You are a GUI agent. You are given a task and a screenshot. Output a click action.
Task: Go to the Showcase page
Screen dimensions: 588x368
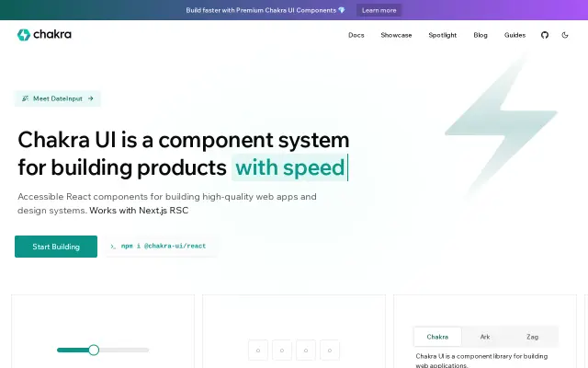(x=396, y=35)
